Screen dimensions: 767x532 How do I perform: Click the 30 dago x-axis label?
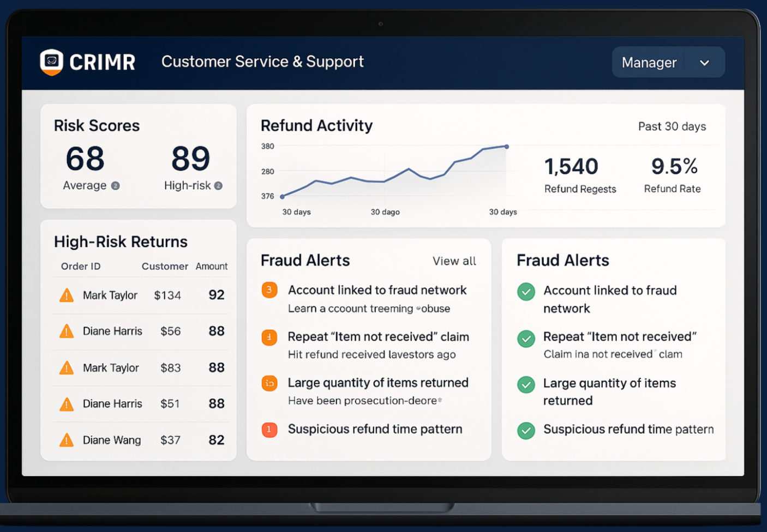tap(385, 212)
